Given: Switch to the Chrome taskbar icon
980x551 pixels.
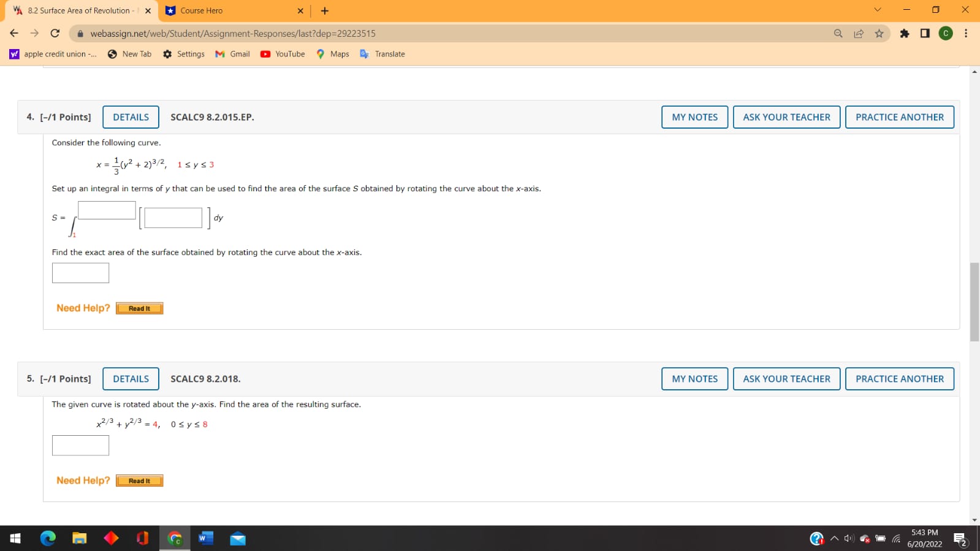Looking at the screenshot, I should [x=175, y=539].
